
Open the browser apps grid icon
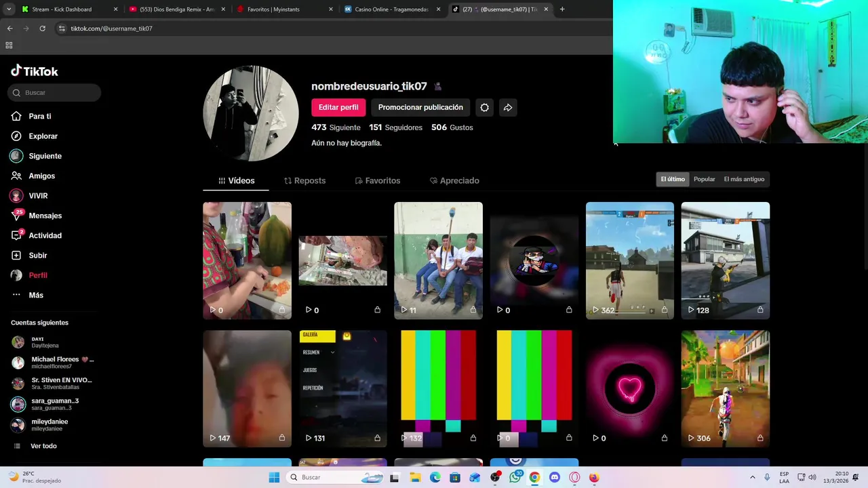click(9, 45)
